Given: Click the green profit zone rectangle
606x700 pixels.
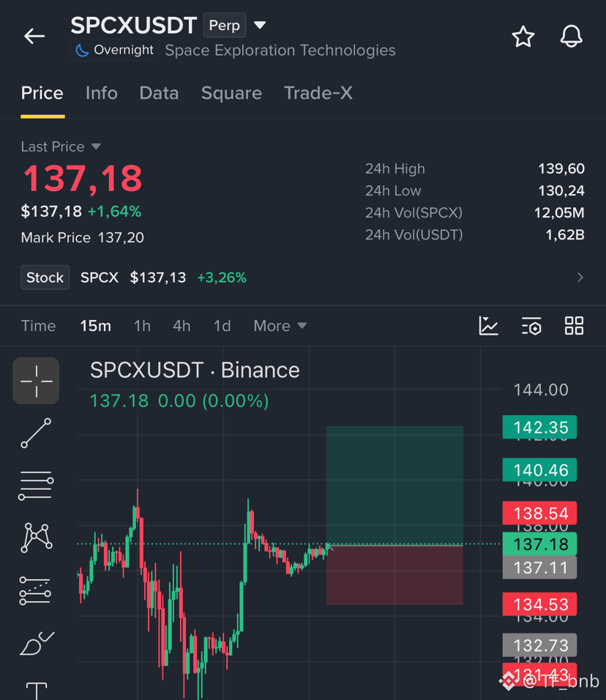Looking at the screenshot, I should 394,485.
